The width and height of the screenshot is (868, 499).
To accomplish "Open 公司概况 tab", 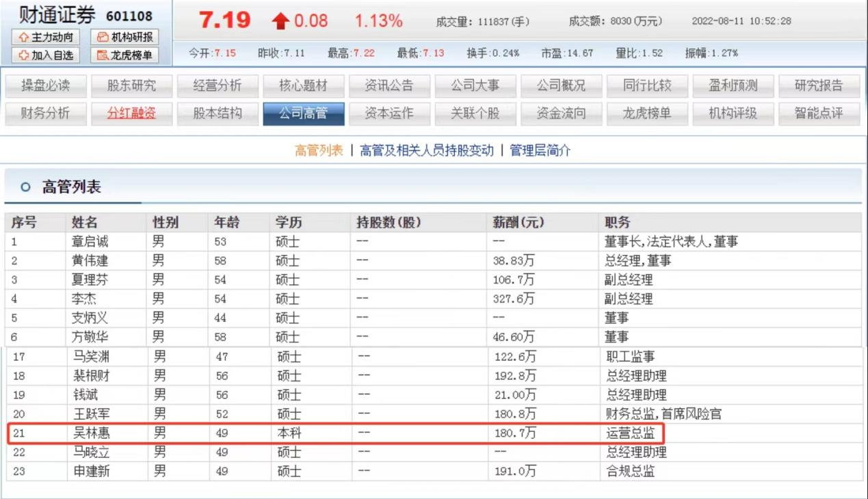I will tap(561, 86).
